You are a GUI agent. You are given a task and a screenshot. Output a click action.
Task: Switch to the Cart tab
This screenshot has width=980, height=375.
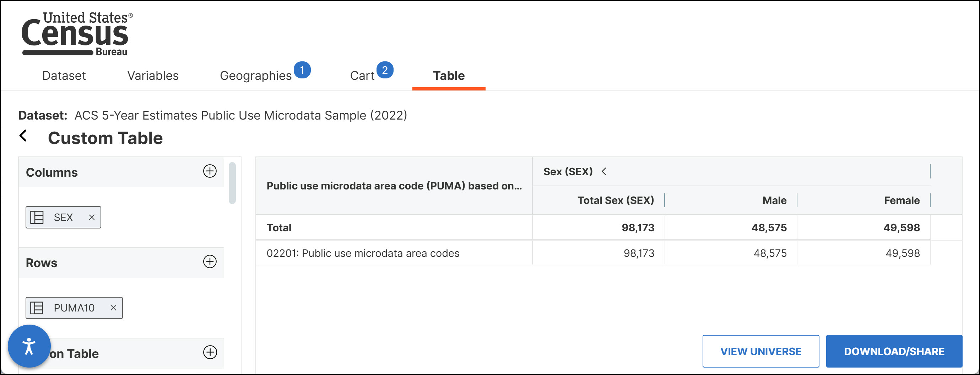tap(361, 75)
